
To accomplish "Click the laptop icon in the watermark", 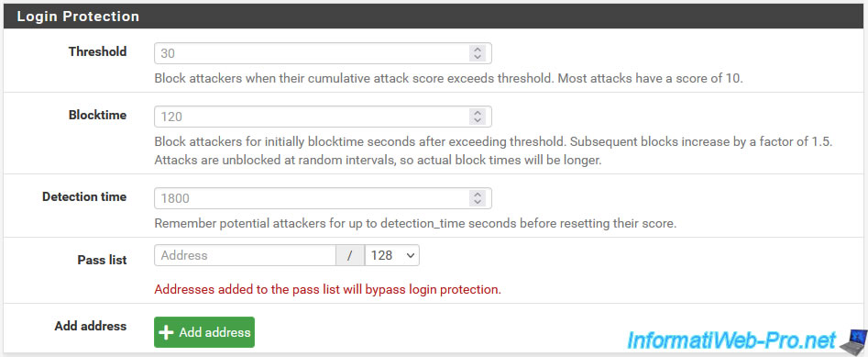I will 852,340.
